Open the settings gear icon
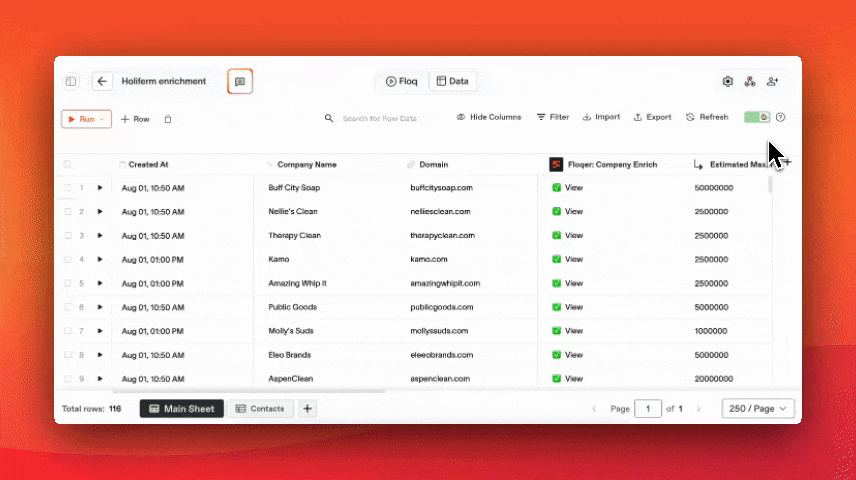The height and width of the screenshot is (480, 856). point(728,81)
